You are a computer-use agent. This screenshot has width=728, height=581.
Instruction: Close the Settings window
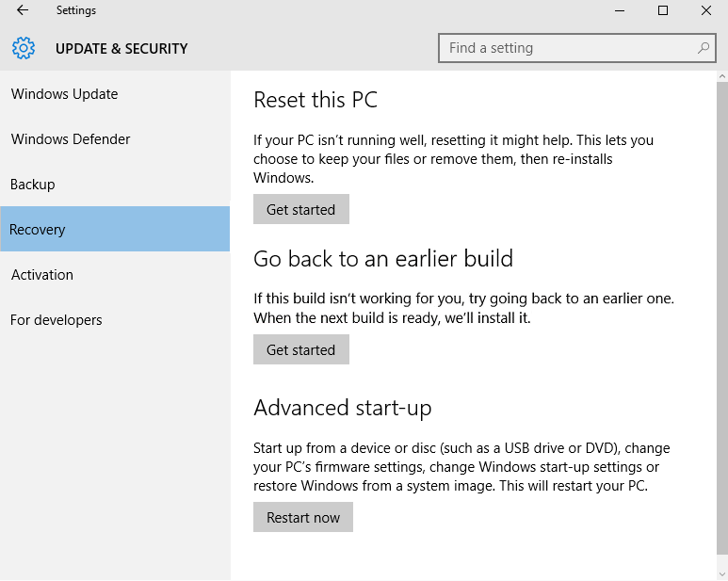(x=706, y=10)
